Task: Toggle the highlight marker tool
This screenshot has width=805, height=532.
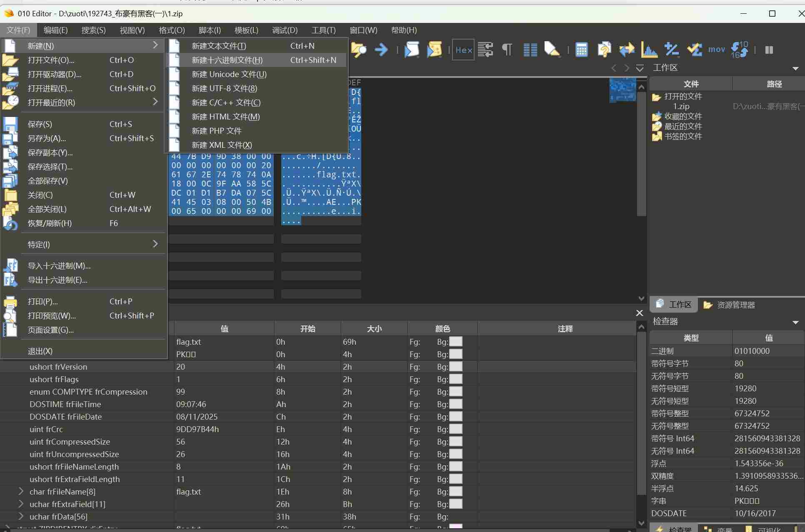Action: click(x=552, y=50)
